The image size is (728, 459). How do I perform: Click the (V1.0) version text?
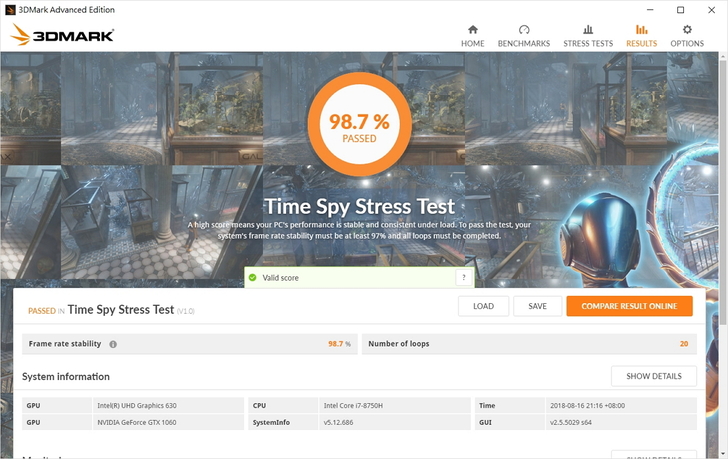(186, 311)
